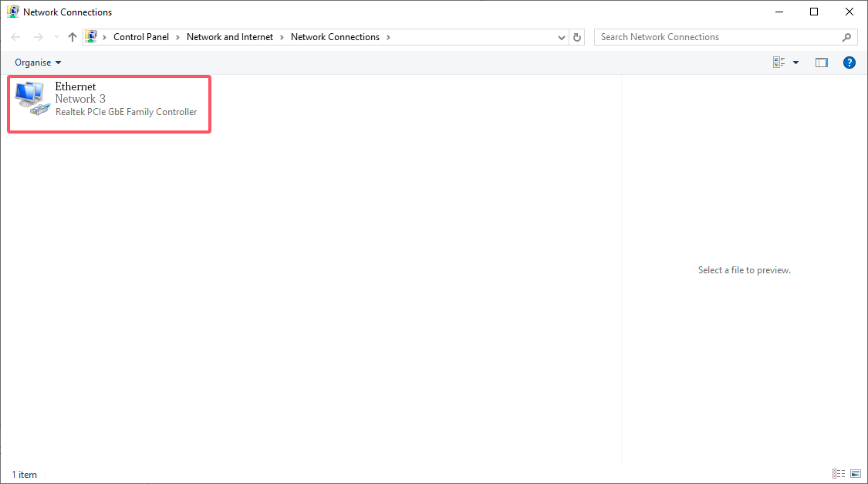
Task: Expand the view options dropdown arrow
Action: (x=795, y=63)
